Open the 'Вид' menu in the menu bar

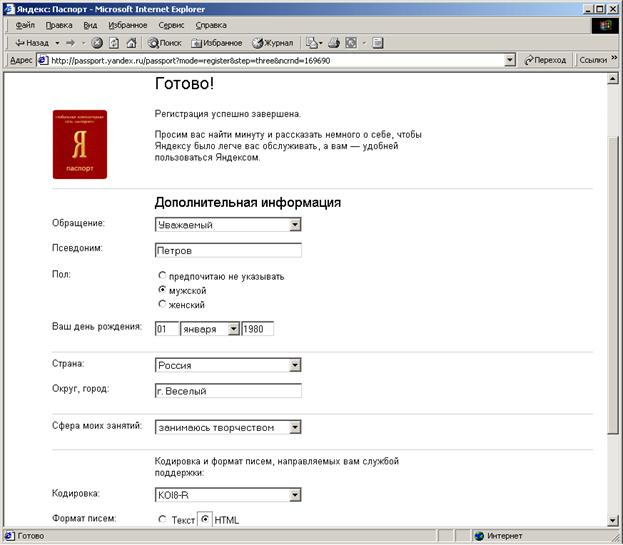click(x=90, y=24)
